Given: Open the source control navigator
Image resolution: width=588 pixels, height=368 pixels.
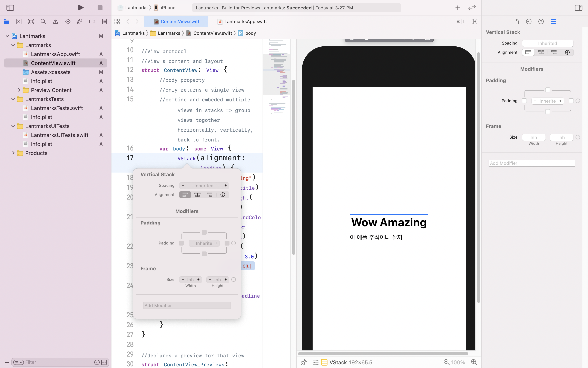Looking at the screenshot, I should (x=19, y=21).
